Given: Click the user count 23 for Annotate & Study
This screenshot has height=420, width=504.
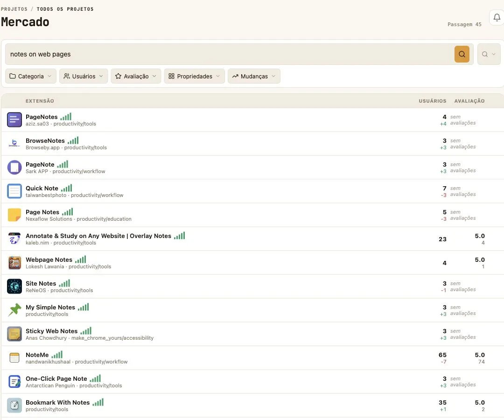Looking at the screenshot, I should (442, 239).
